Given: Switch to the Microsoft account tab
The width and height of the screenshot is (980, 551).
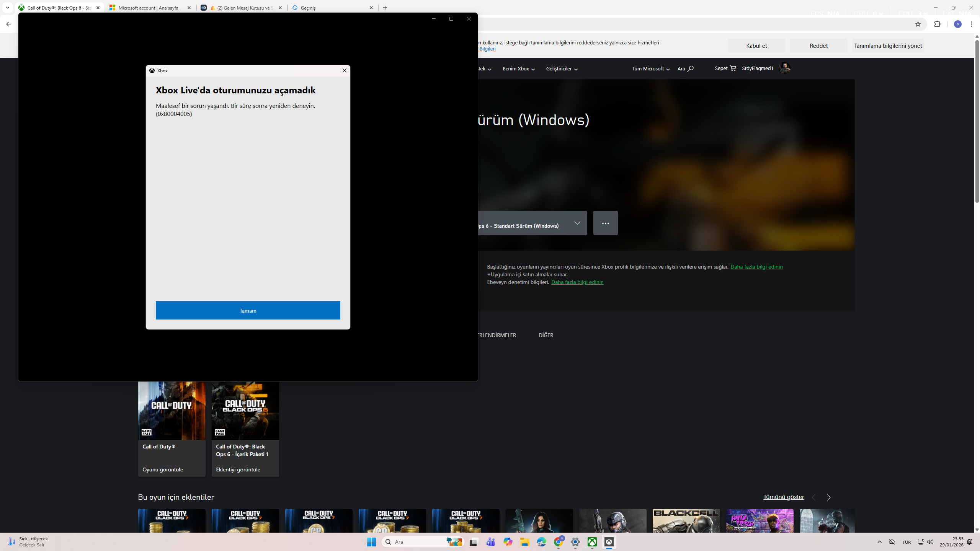Looking at the screenshot, I should 148,8.
